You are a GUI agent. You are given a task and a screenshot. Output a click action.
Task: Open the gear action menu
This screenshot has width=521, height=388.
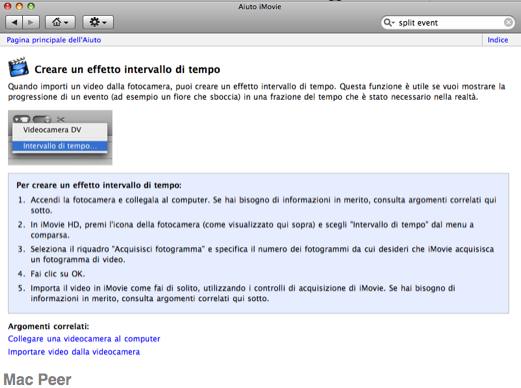click(98, 22)
